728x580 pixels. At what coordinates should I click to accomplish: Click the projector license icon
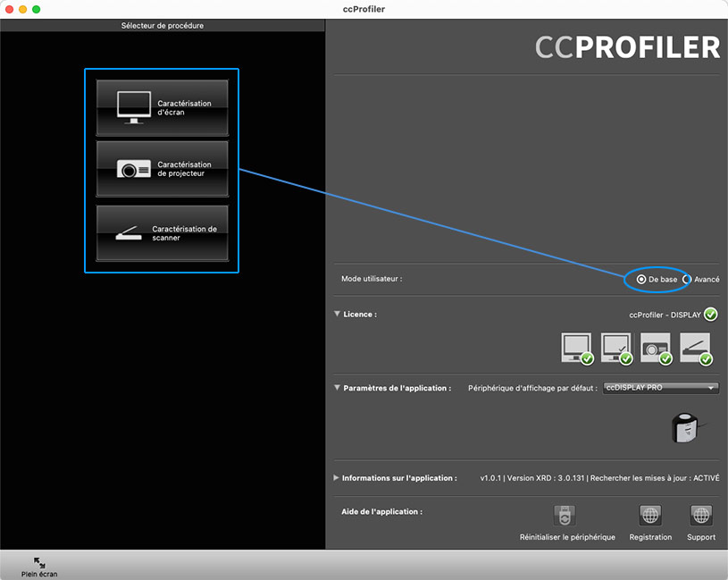point(656,349)
